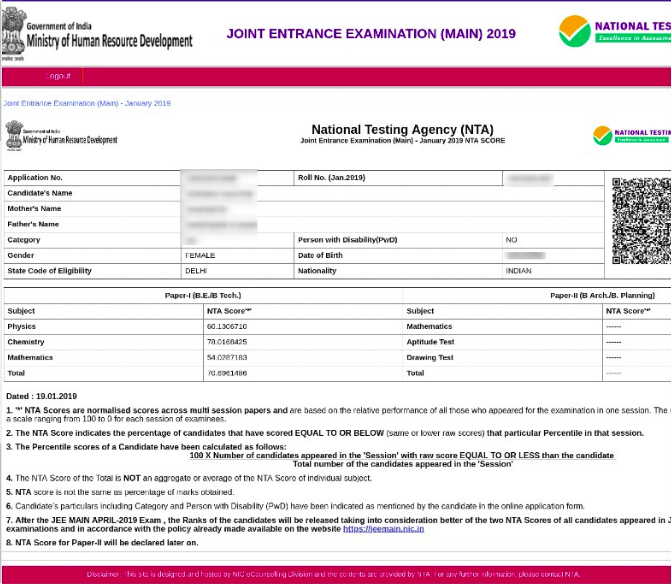Click the Aptitude Test subject cell
Screen dimensions: 671x584
click(430, 342)
